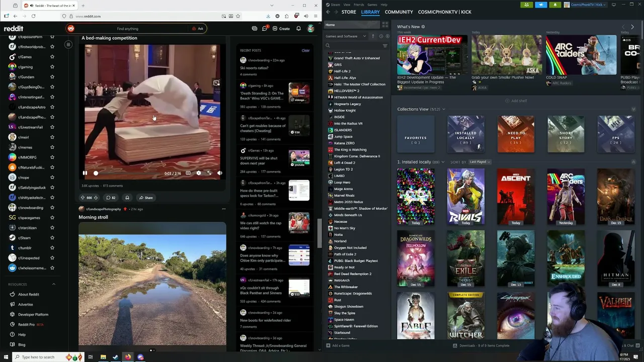This screenshot has width=644, height=362.
Task: Open r/LandscapePhotography post options menu
Action: click(x=223, y=209)
